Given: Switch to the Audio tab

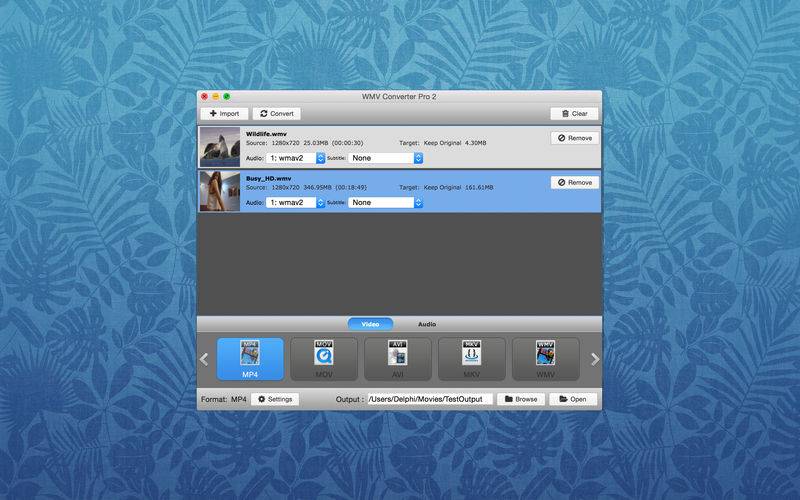Looking at the screenshot, I should 427,324.
